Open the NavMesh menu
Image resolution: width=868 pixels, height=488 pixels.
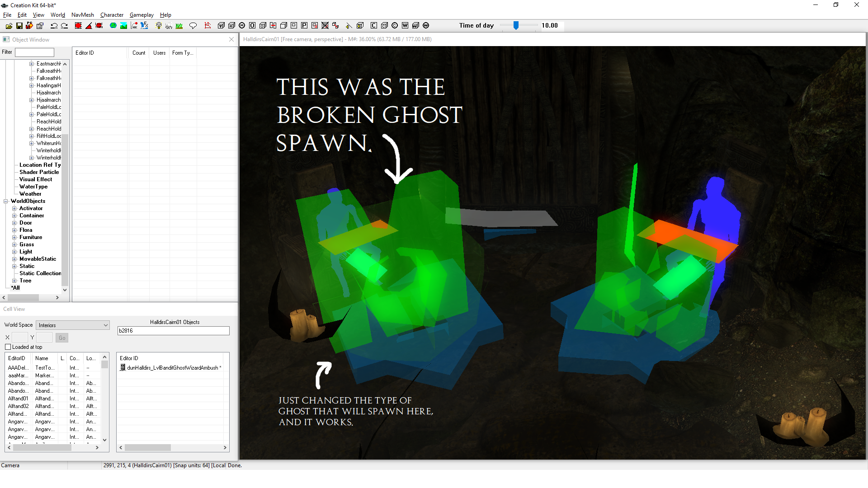pos(82,15)
